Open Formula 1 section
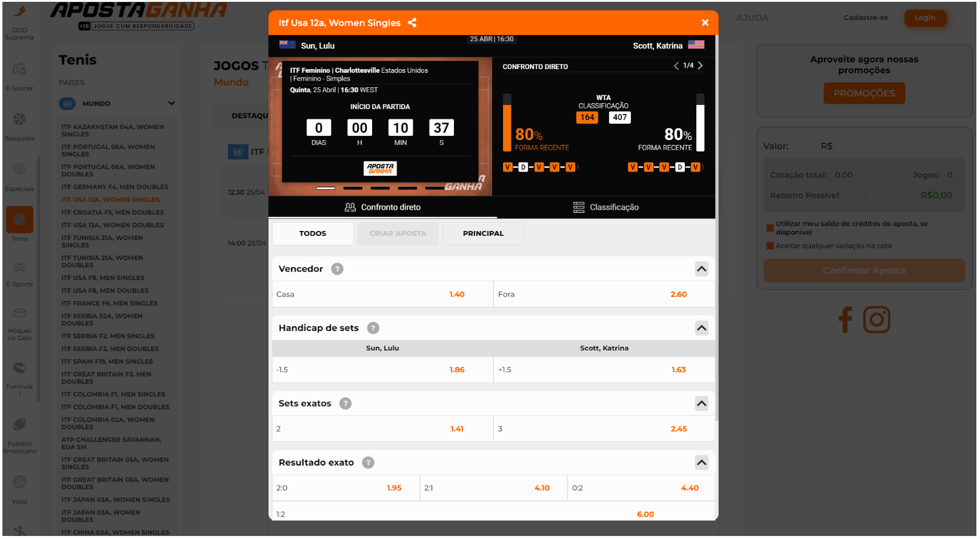The height and width of the screenshot is (539, 980). pyautogui.click(x=19, y=379)
